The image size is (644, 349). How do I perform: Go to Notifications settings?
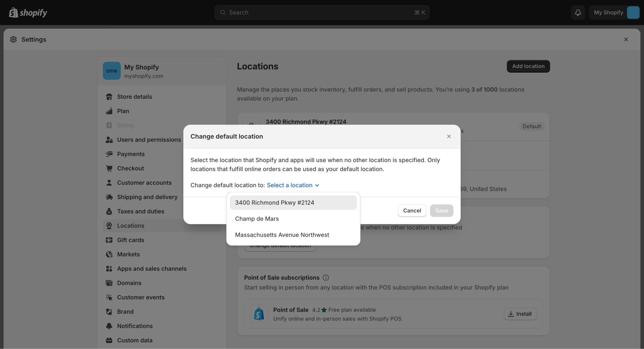(135, 326)
